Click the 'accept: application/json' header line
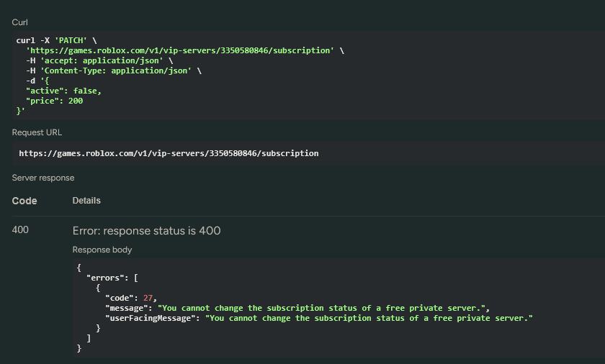The width and height of the screenshot is (605, 364). click(x=95, y=61)
